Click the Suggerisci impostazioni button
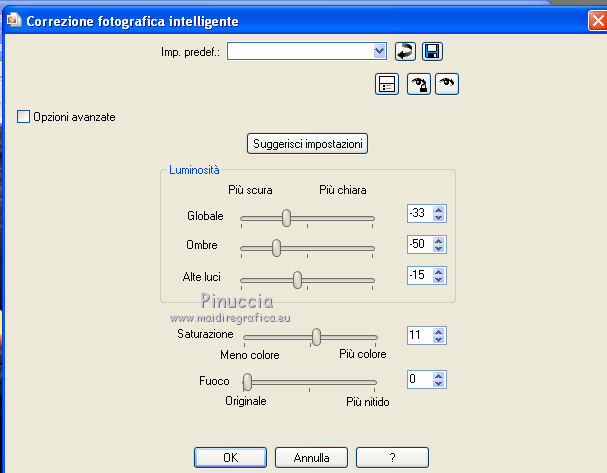Viewport: 607px width, 473px height. [x=308, y=144]
